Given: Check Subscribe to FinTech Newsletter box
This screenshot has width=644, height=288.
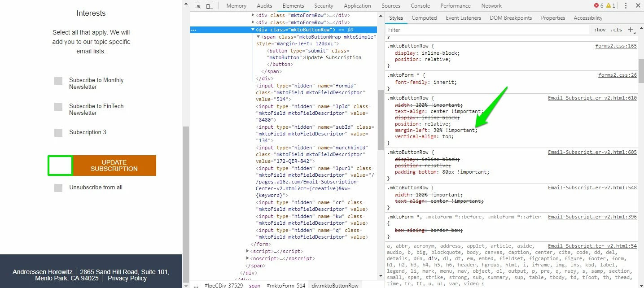Looking at the screenshot, I should click(x=58, y=107).
